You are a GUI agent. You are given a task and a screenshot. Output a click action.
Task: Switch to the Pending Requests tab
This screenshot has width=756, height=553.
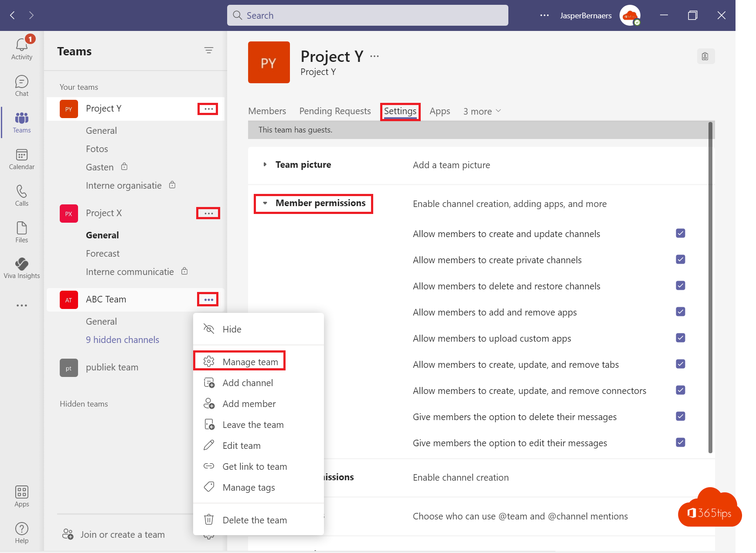click(x=335, y=111)
